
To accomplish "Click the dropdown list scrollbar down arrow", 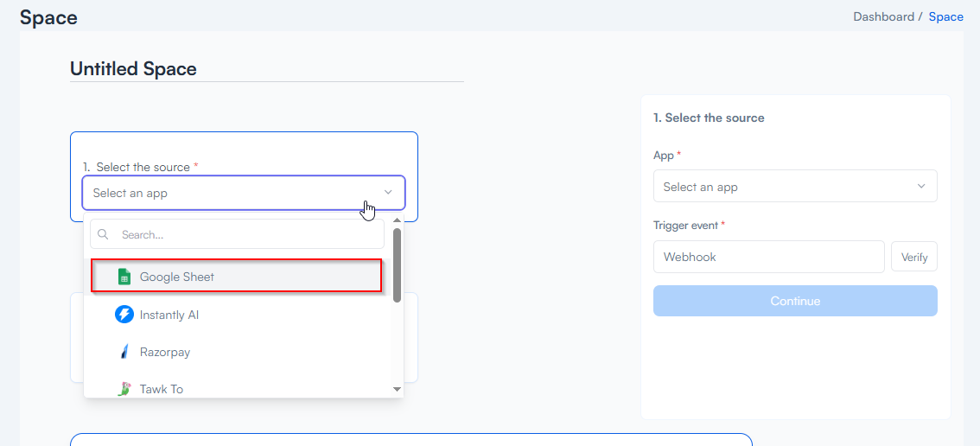I will pyautogui.click(x=397, y=390).
